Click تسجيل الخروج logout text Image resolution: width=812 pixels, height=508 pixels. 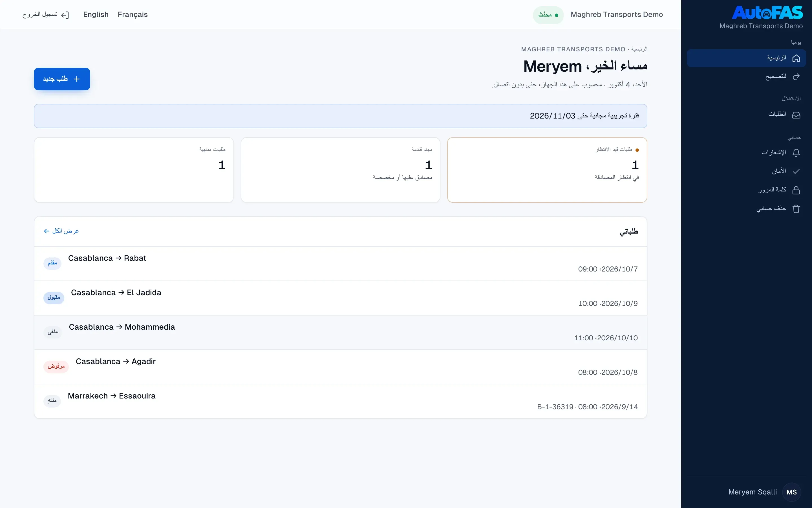(x=40, y=14)
